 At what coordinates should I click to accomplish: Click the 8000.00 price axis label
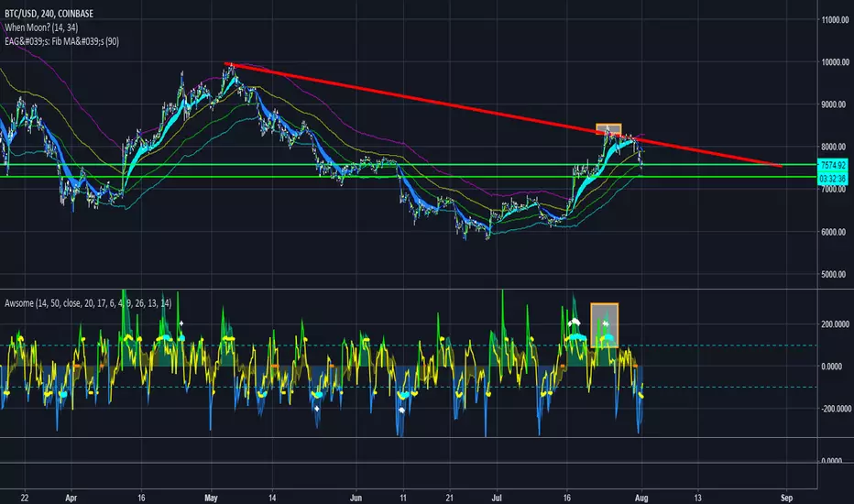pyautogui.click(x=834, y=147)
